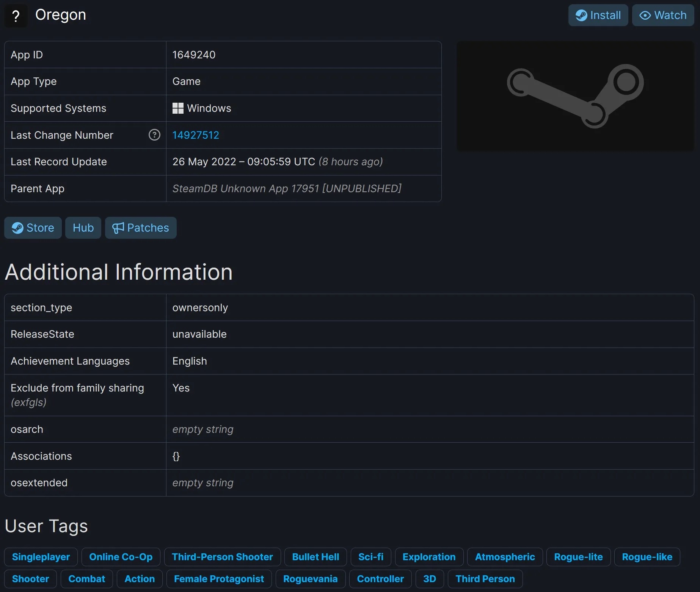Click the Watch button
The width and height of the screenshot is (700, 592).
(x=663, y=15)
